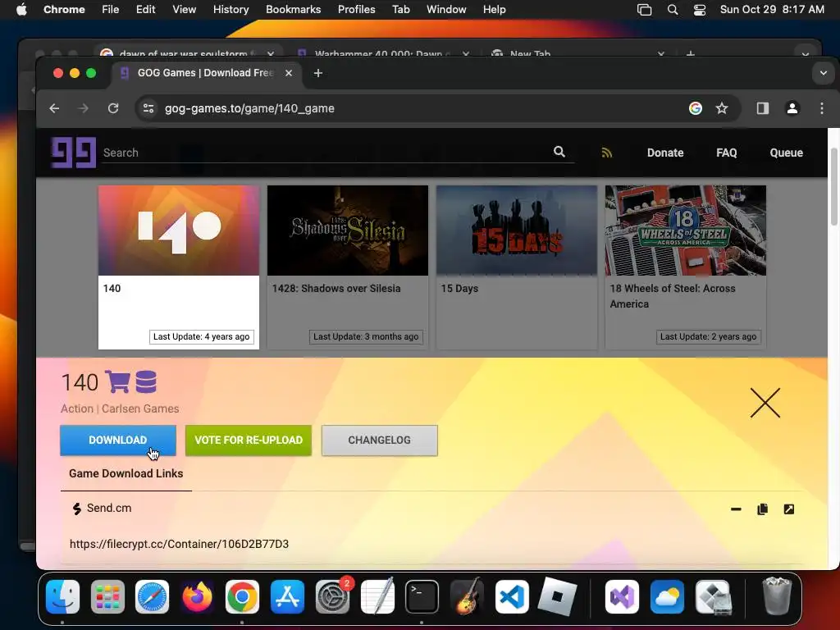This screenshot has width=840, height=630.
Task: Toggle the Chrome side panel
Action: pyautogui.click(x=763, y=108)
